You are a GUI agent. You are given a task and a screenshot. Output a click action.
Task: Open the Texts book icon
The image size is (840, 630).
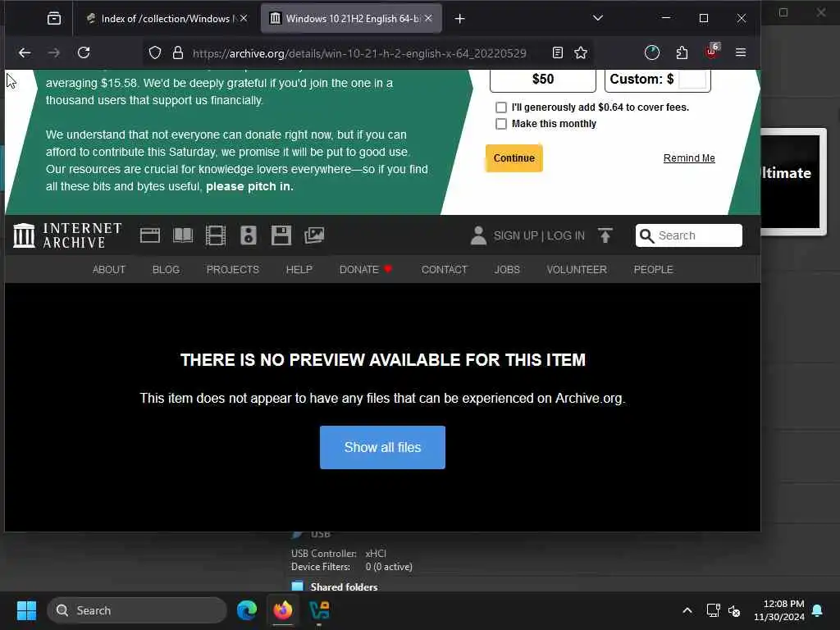[x=183, y=235]
